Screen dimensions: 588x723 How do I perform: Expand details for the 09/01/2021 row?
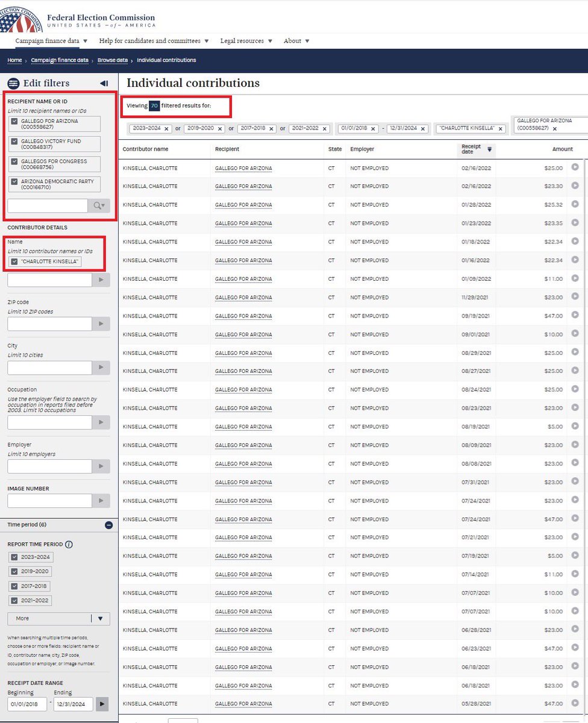575,334
